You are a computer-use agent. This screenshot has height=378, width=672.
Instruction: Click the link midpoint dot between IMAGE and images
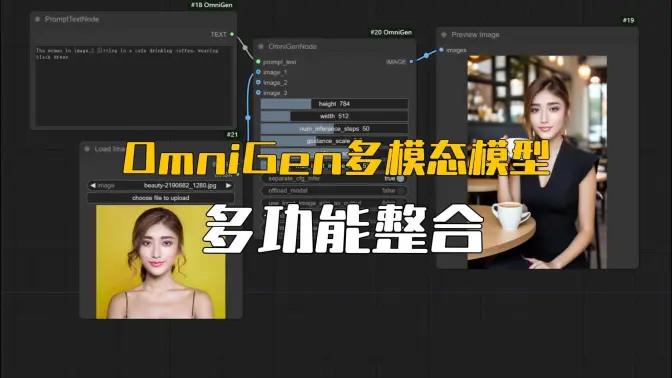426,55
